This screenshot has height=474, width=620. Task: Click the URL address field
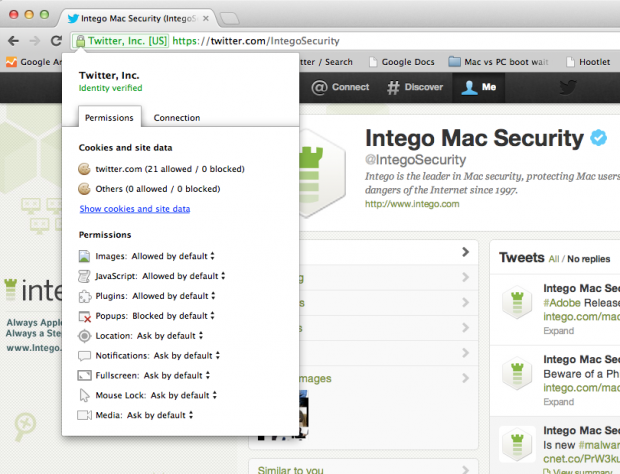[x=400, y=41]
